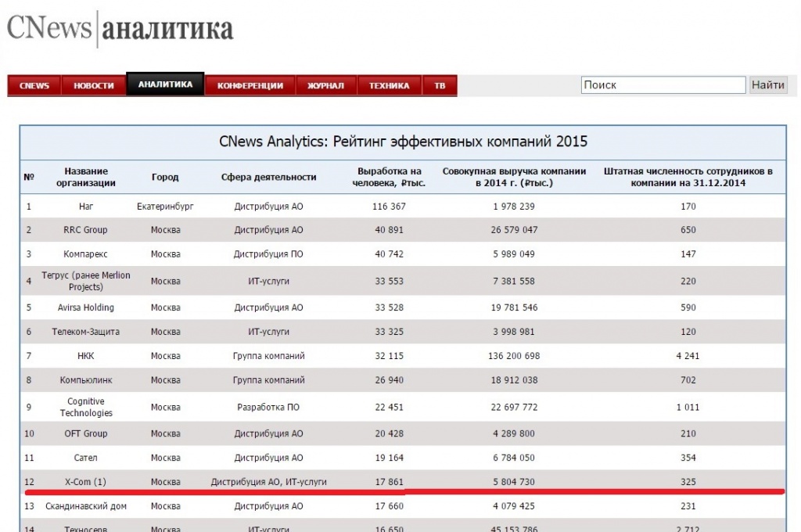The width and height of the screenshot is (801, 532).
Task: Select the headcount value 4 241
Action: click(688, 356)
